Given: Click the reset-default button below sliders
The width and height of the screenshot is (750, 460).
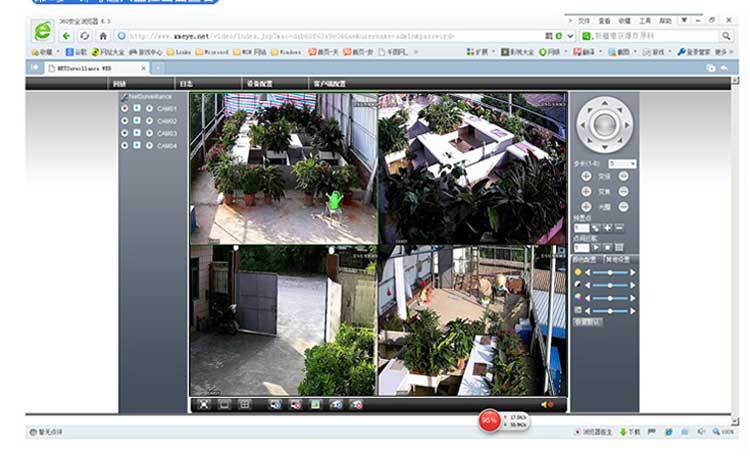Looking at the screenshot, I should [x=588, y=322].
